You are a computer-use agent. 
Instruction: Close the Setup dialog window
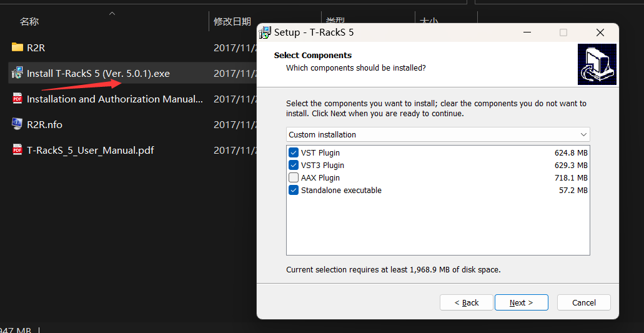click(600, 32)
